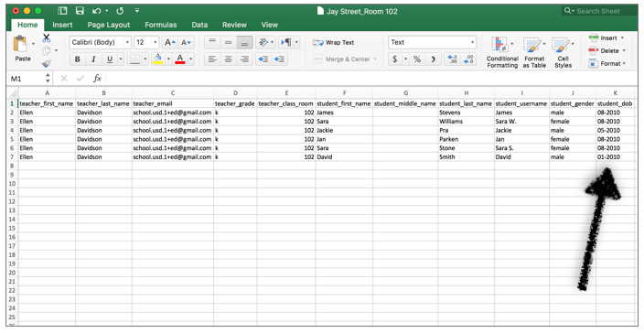Expand the Format cells dropdown
The image size is (644, 333).
click(x=624, y=63)
